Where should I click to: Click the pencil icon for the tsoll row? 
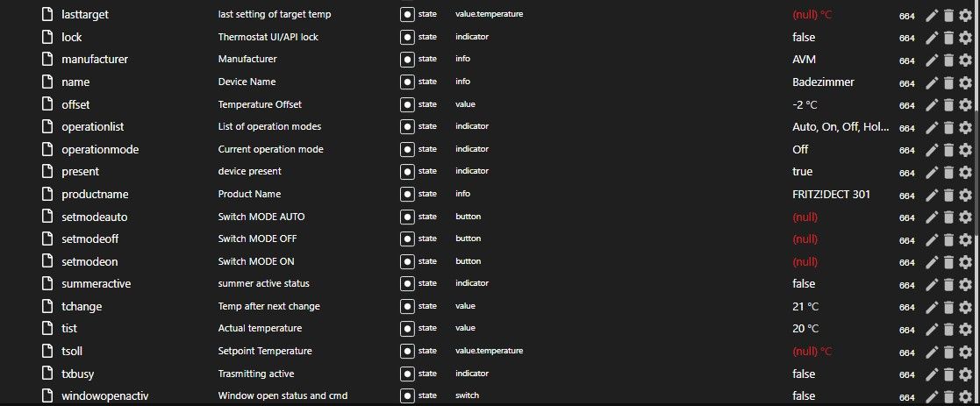tap(932, 351)
